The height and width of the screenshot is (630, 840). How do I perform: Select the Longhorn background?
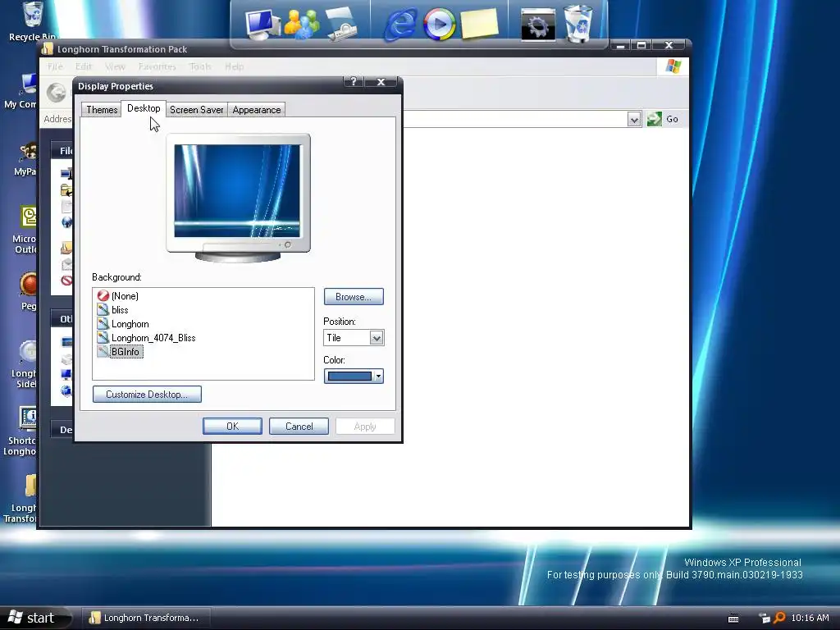coord(123,323)
